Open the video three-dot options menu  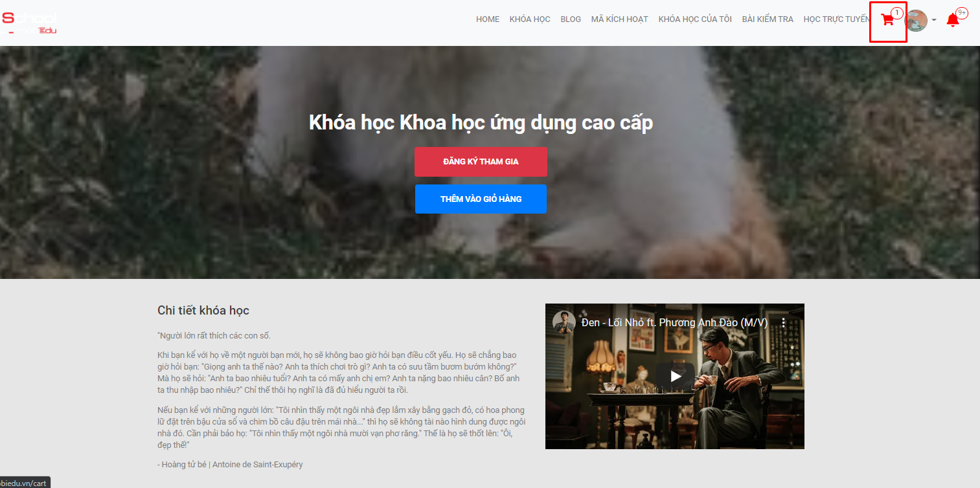point(782,322)
